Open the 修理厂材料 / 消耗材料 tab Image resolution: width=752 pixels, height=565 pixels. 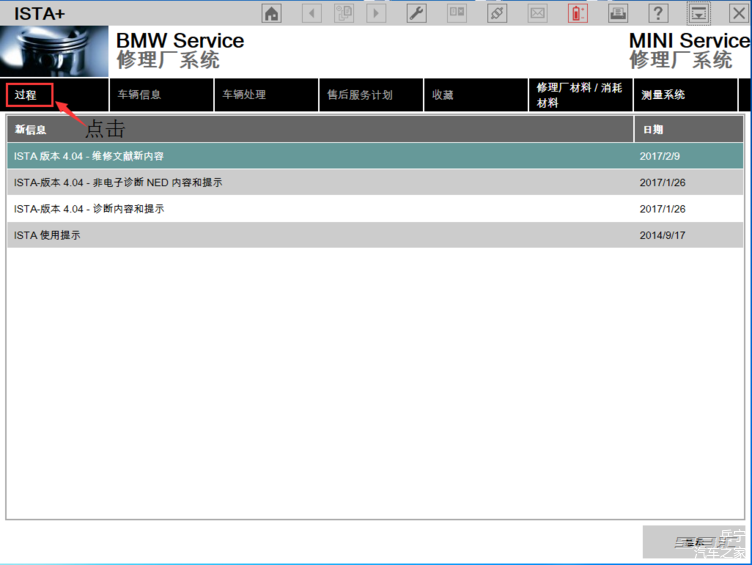point(581,95)
